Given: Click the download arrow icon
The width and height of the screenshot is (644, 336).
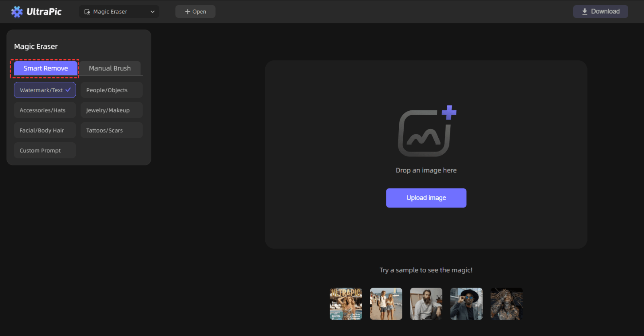Looking at the screenshot, I should click(584, 12).
